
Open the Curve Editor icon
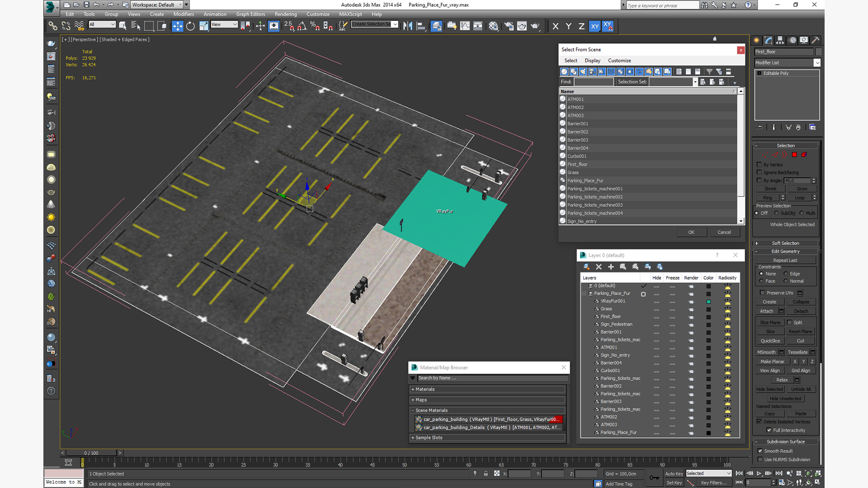click(x=465, y=26)
